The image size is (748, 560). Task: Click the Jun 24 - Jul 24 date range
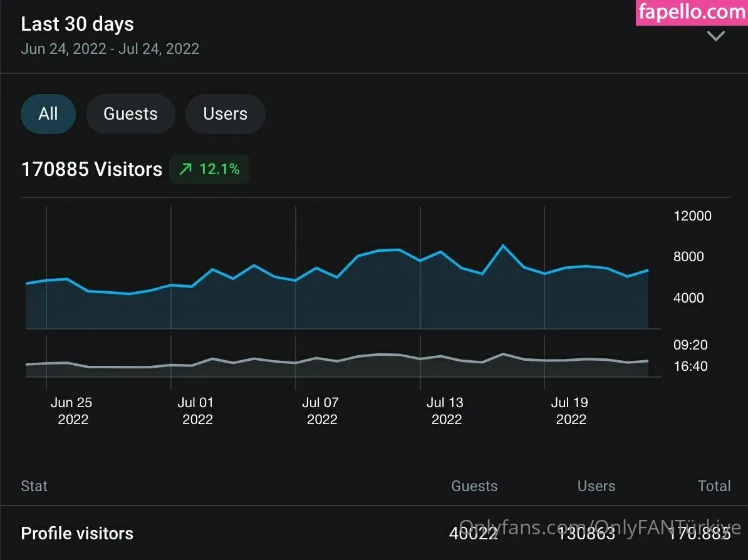point(110,49)
